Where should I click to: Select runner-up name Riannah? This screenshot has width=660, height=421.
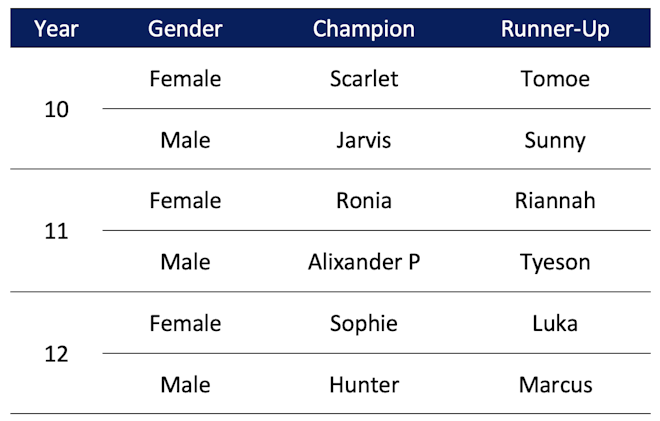pos(555,201)
